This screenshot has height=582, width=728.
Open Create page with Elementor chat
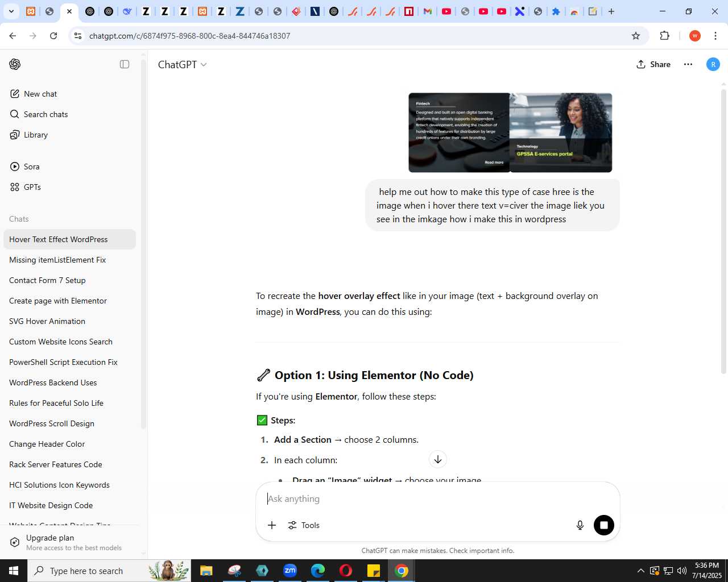tap(69, 301)
